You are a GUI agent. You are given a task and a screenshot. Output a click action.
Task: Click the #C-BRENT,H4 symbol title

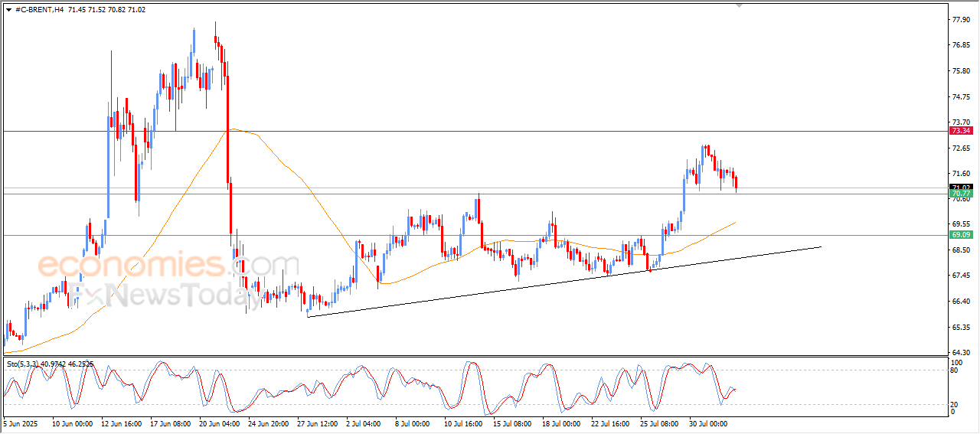coord(40,9)
